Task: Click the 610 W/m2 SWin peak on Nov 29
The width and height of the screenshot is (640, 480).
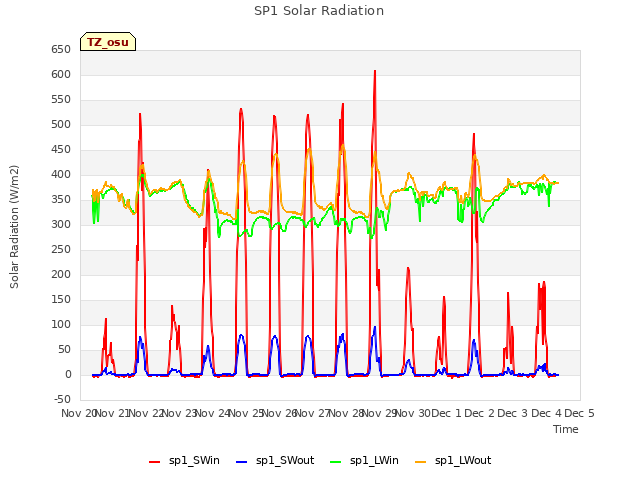Action: (375, 71)
